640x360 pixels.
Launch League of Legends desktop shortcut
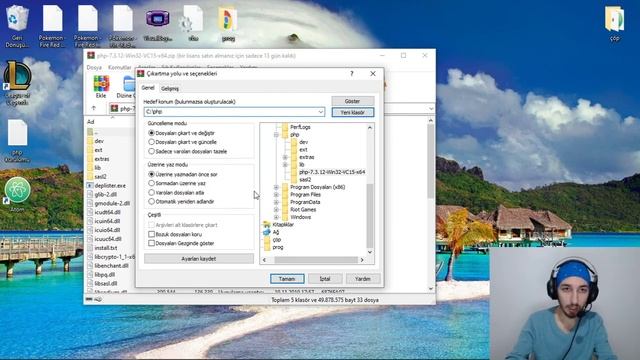pyautogui.click(x=17, y=83)
